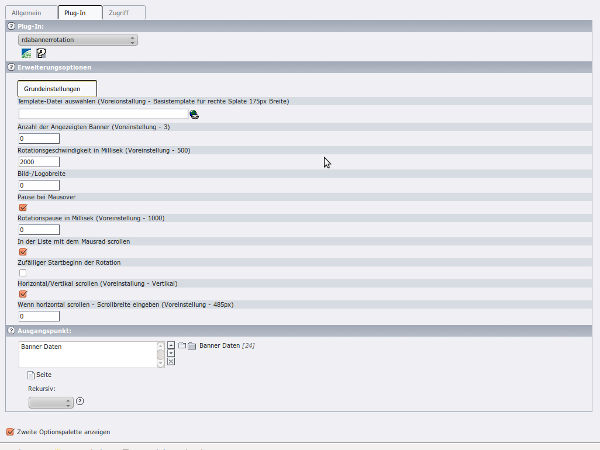
Task: Click the help icon in Ausgangspunkt header
Action: pyautogui.click(x=10, y=330)
